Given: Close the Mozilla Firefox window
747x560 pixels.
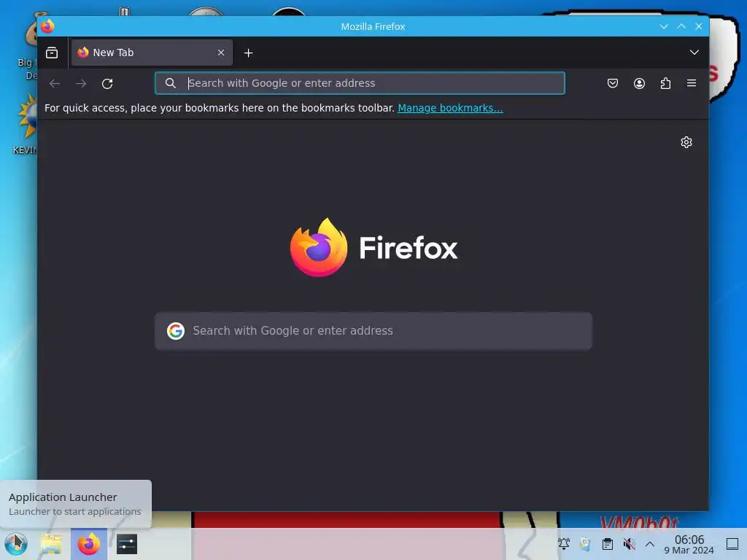Looking at the screenshot, I should click(x=699, y=27).
